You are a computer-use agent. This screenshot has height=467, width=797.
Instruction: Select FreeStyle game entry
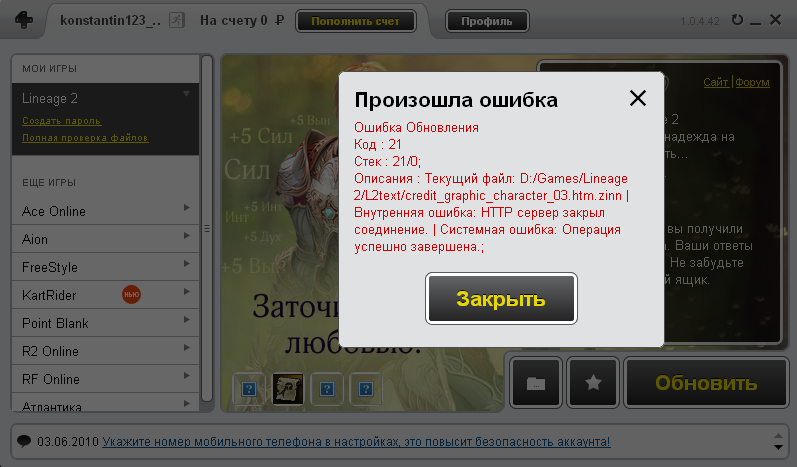(105, 267)
